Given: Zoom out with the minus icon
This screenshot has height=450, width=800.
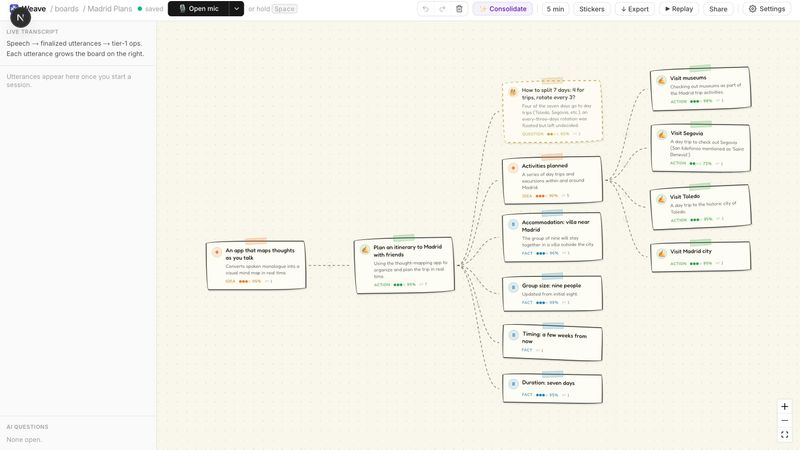Looking at the screenshot, I should 785,420.
